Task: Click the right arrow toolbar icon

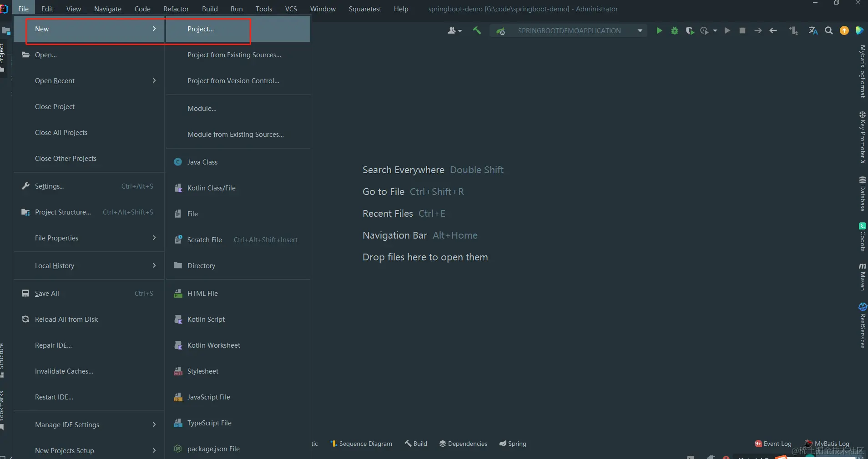Action: [x=758, y=30]
